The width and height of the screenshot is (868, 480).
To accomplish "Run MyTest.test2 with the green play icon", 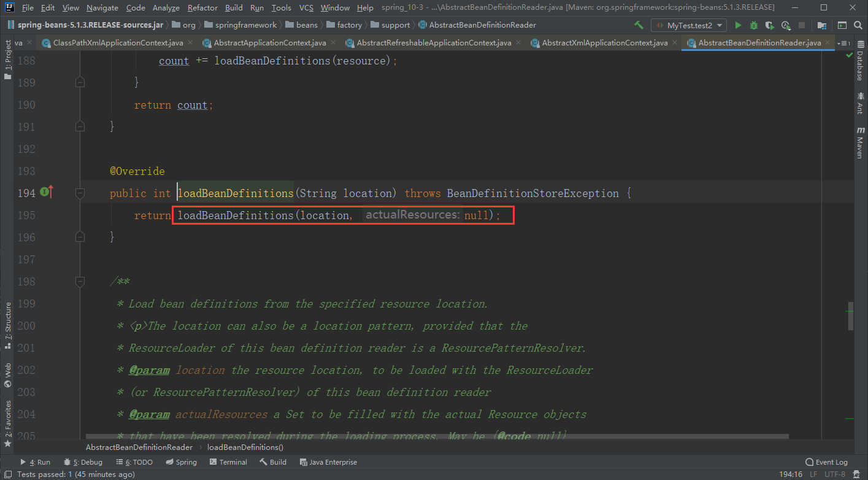I will tap(738, 25).
